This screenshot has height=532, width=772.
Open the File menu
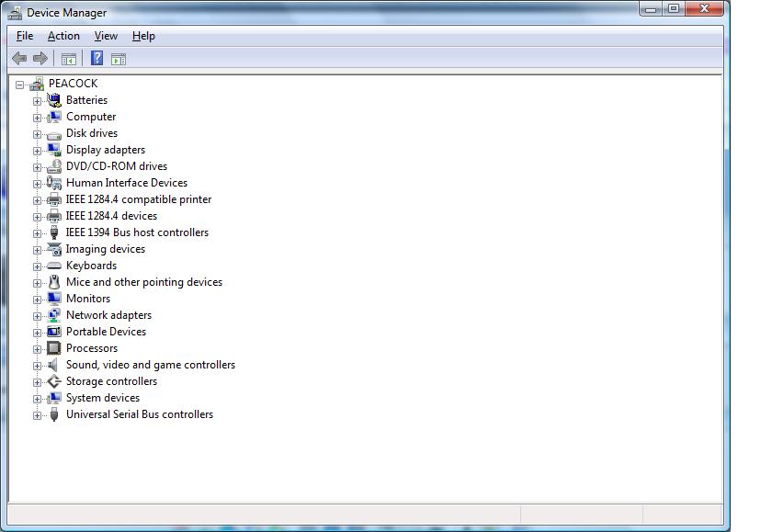25,36
